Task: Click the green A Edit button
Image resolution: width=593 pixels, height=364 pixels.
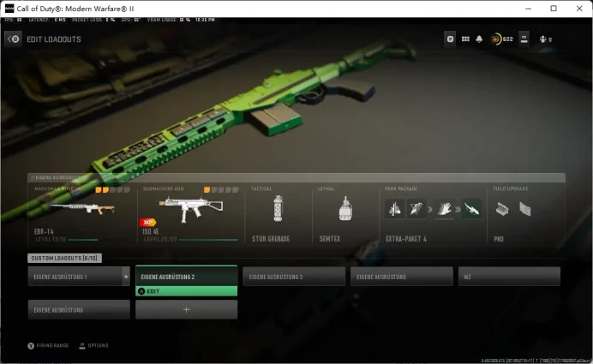Action: click(x=187, y=291)
